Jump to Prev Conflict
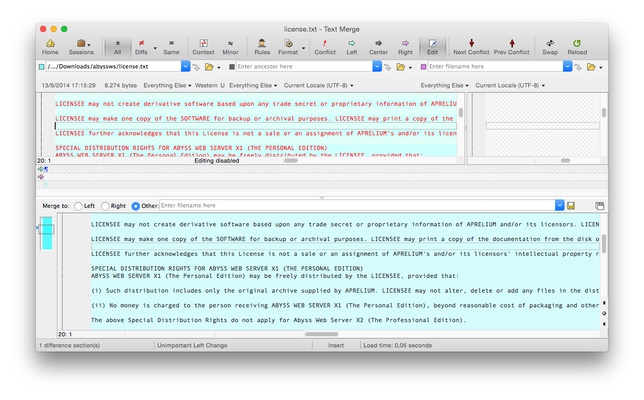Image resolution: width=644 pixels, height=400 pixels. tap(512, 47)
